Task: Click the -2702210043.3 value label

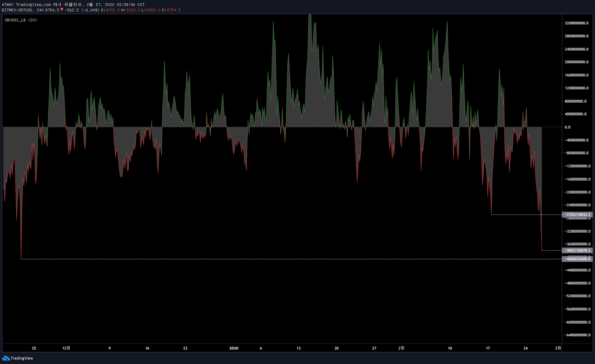Action: 577,215
